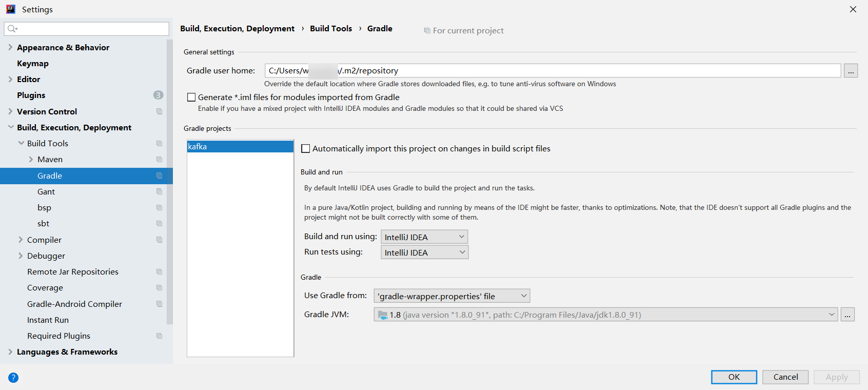Click the Gradle user home path field

pyautogui.click(x=553, y=71)
